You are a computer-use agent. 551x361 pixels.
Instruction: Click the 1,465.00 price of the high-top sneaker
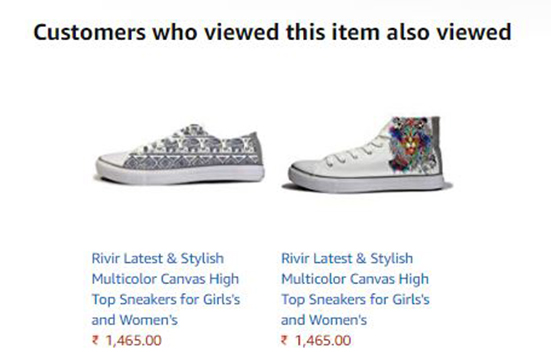[323, 340]
